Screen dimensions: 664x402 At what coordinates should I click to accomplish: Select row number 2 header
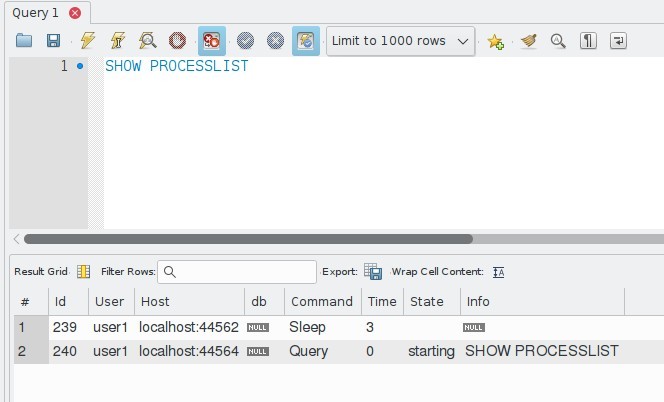pos(31,352)
